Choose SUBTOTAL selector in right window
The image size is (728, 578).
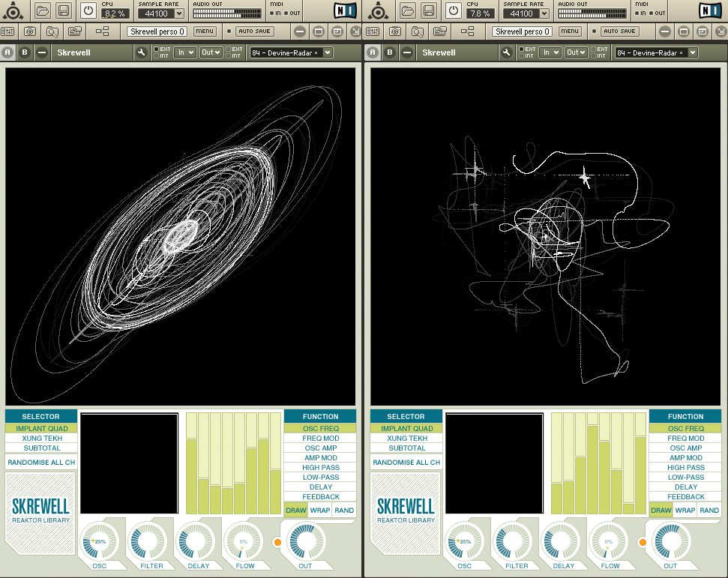[406, 448]
